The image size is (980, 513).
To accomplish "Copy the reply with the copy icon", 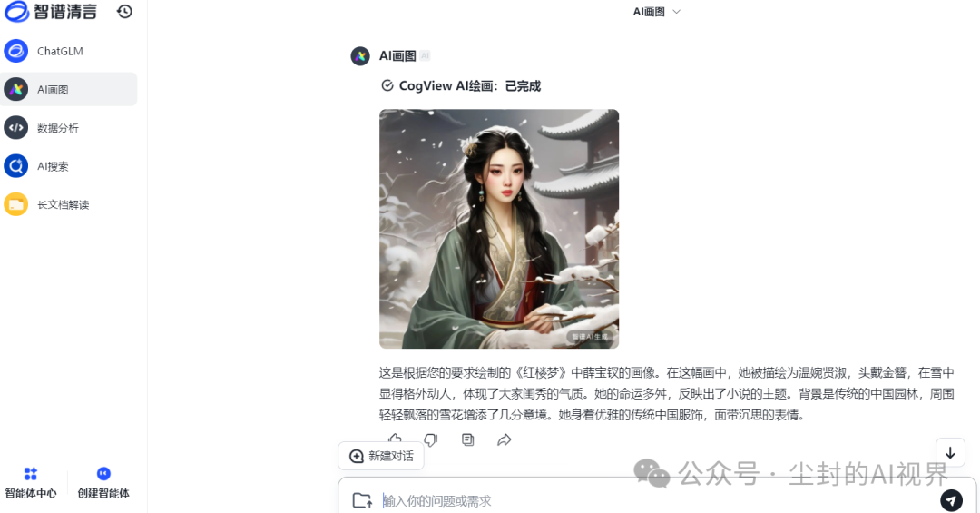I will [x=467, y=439].
